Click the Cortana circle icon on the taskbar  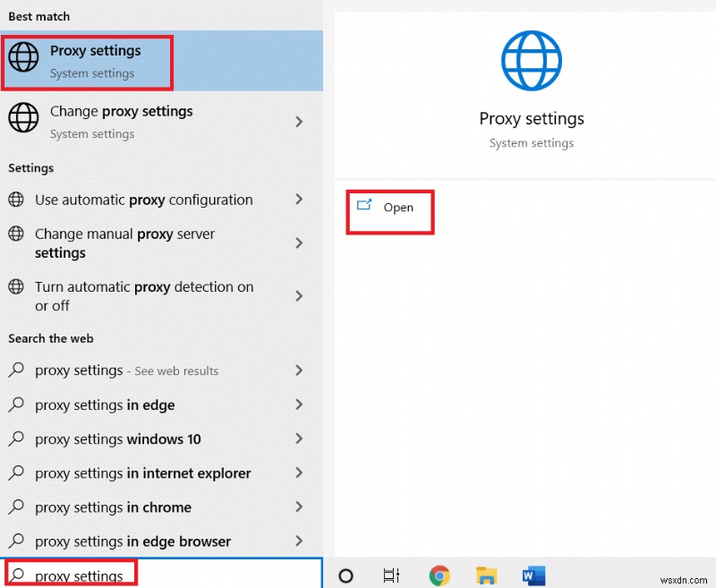click(x=344, y=575)
